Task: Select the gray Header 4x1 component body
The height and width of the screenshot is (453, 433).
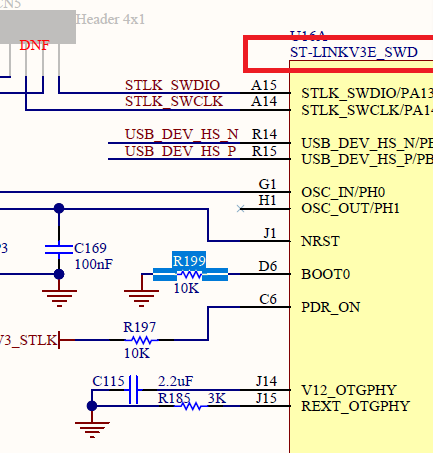Action: pos(38,27)
